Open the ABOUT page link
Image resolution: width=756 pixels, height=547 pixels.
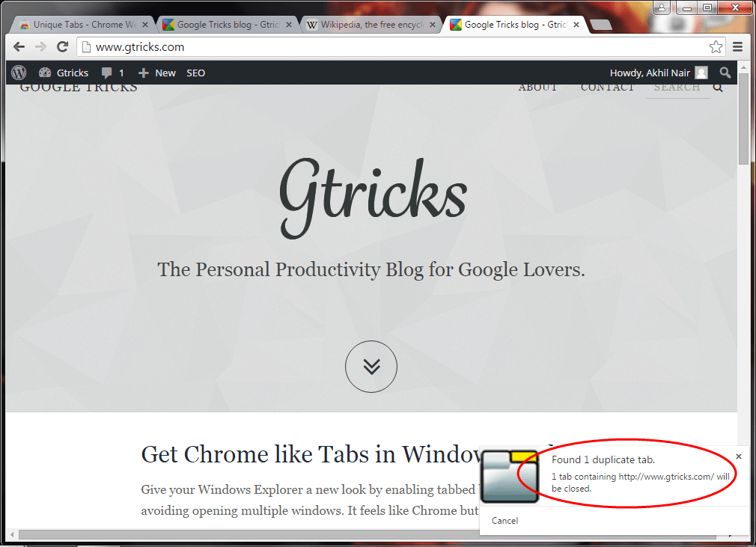[537, 88]
